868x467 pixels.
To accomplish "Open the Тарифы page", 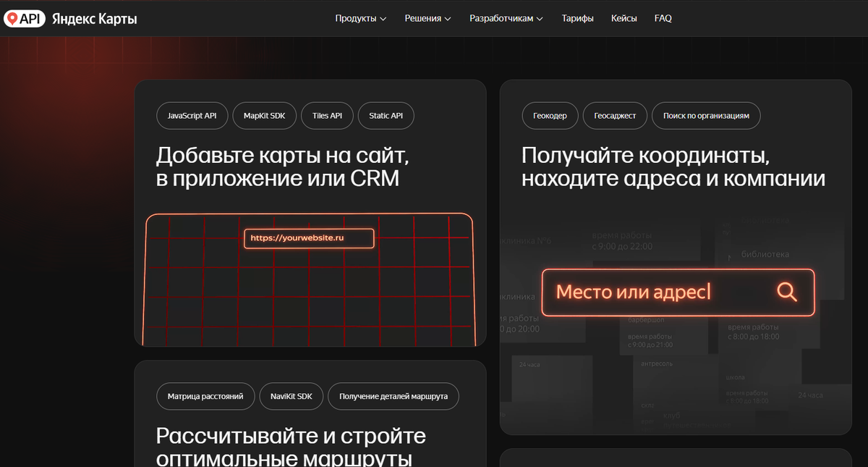I will pos(577,19).
